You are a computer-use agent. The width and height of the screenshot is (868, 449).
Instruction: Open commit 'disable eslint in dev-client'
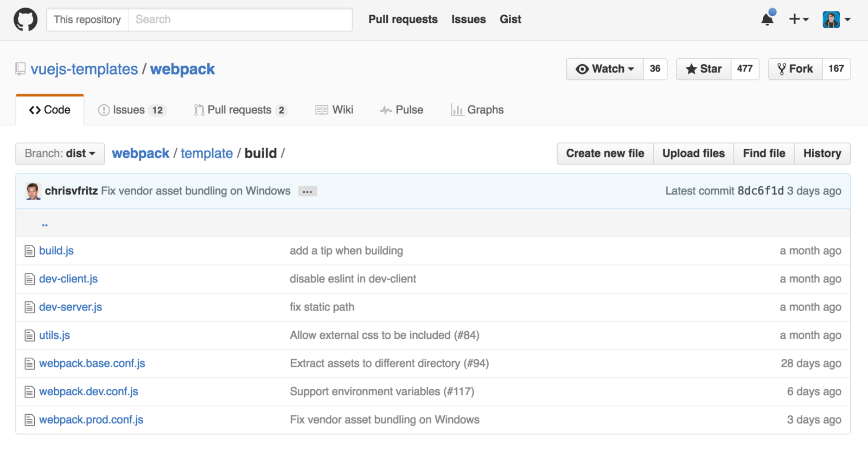click(x=353, y=279)
